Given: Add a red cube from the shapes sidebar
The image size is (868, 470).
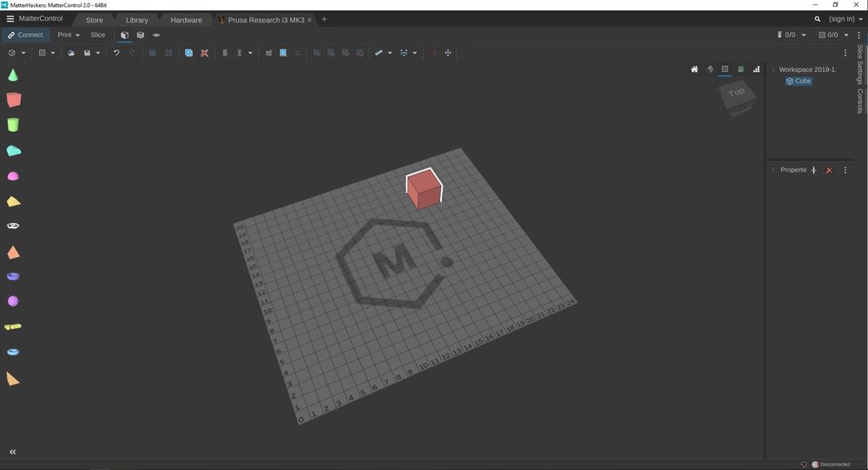Looking at the screenshot, I should pyautogui.click(x=13, y=100).
